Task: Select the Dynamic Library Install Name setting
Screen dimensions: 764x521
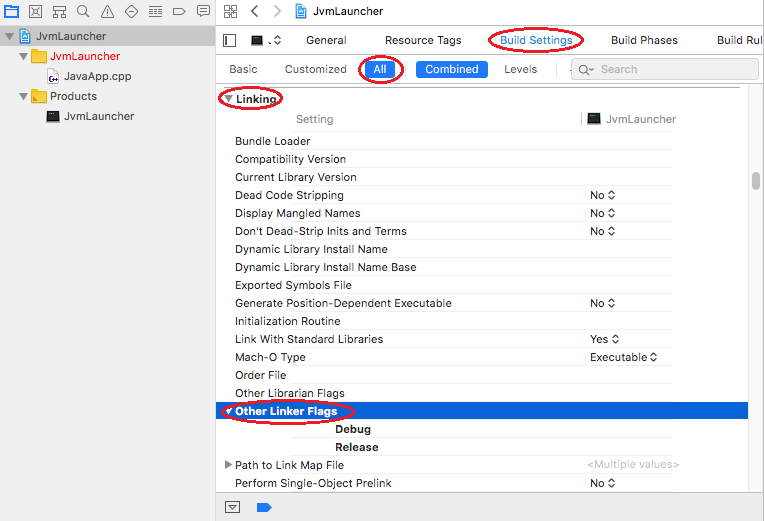Action: pyautogui.click(x=311, y=250)
